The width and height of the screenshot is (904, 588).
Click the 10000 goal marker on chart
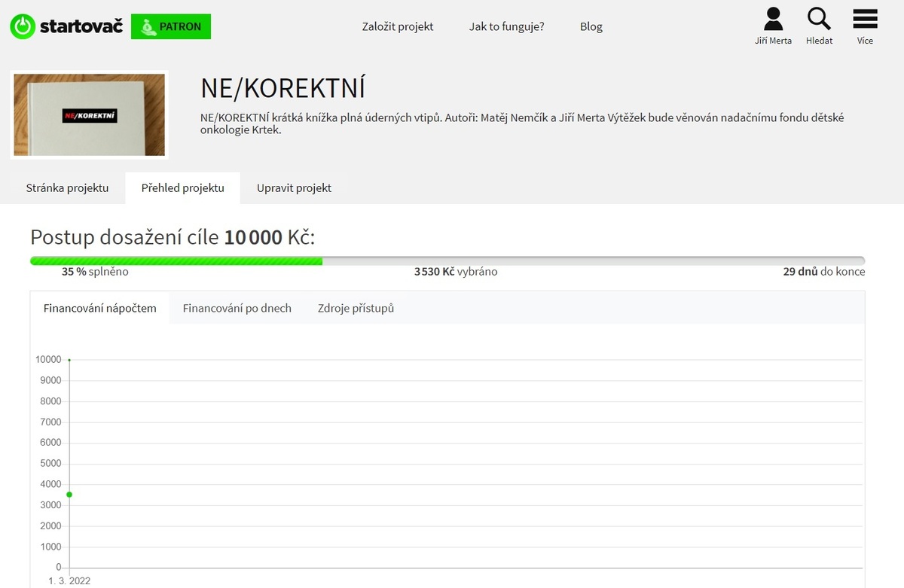point(69,360)
